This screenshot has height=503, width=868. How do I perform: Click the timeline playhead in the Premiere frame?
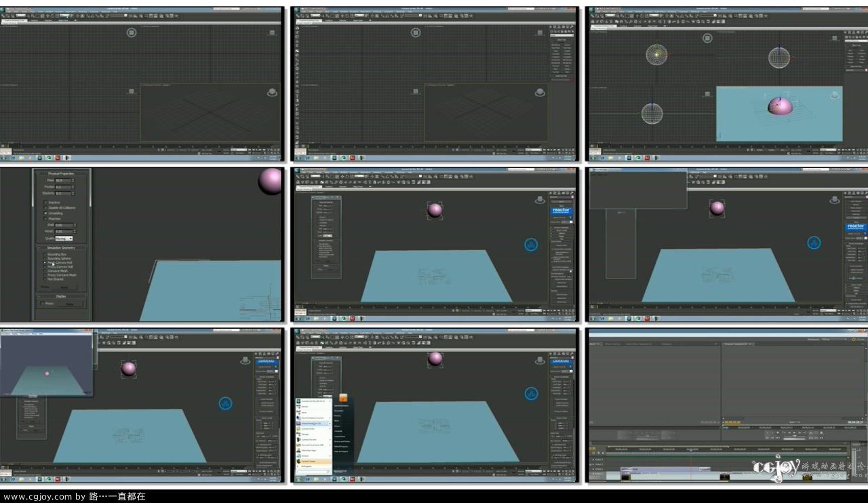click(691, 449)
